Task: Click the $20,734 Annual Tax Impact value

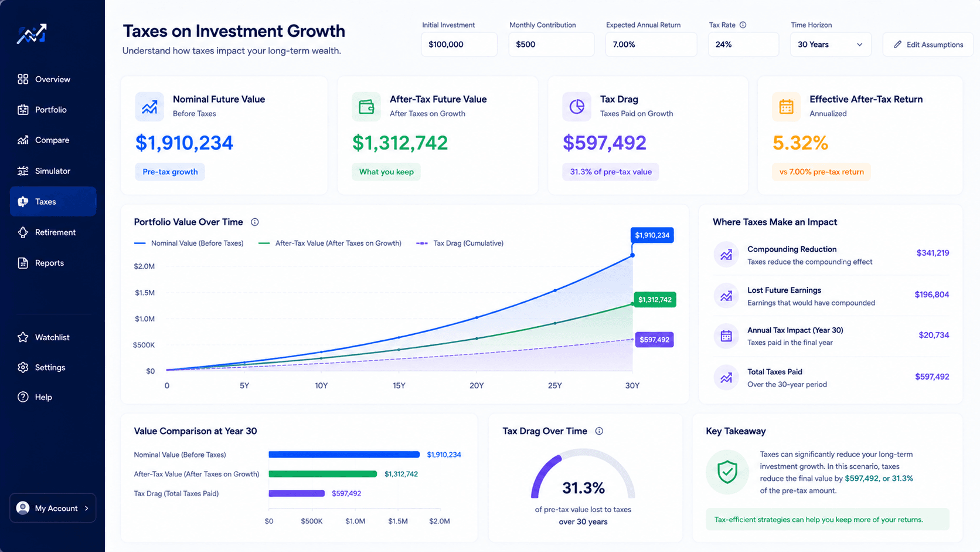Action: [934, 335]
